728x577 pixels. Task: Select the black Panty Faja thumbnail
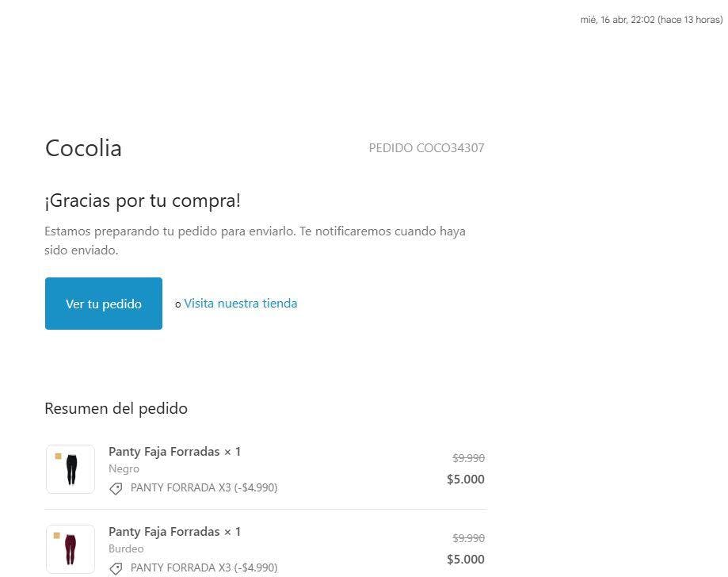tap(71, 469)
